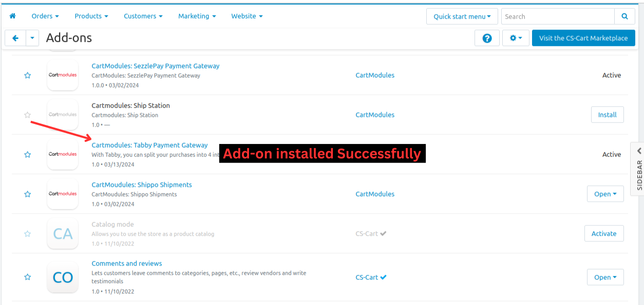Click the version text 1.0.0 • 03/02/2024
Screen dimensions: 644x305
[115, 85]
